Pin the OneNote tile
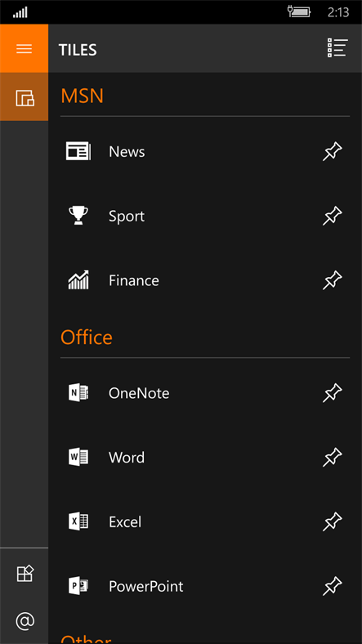 point(332,393)
